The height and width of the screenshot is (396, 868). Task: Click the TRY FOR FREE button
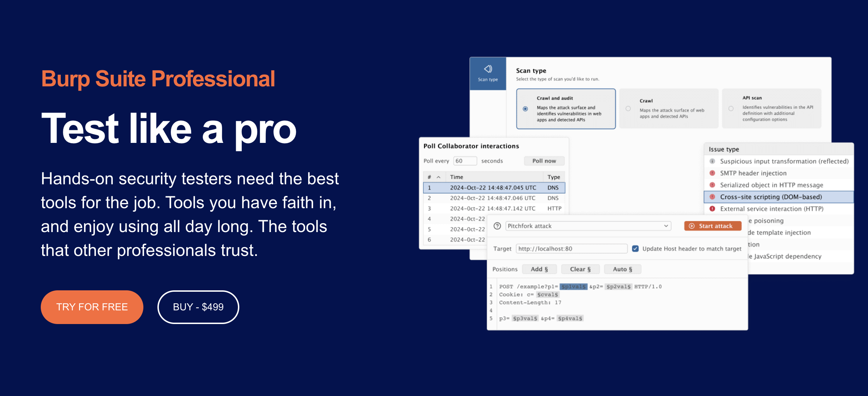pos(92,307)
